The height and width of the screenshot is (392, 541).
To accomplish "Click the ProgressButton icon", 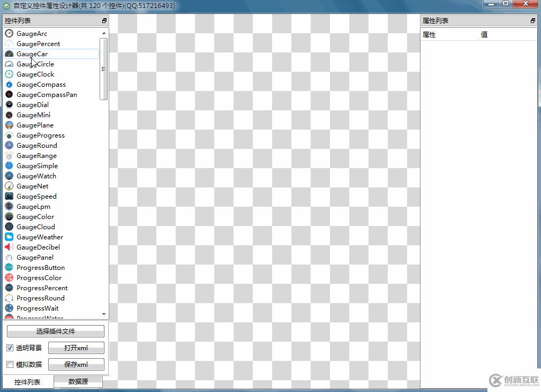I will [x=9, y=268].
